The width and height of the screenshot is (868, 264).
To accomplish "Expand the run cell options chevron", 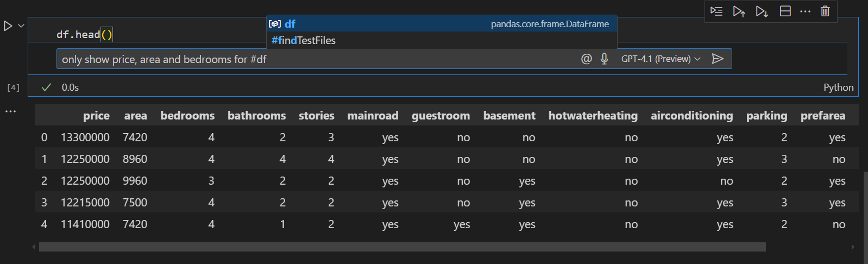I will 21,26.
